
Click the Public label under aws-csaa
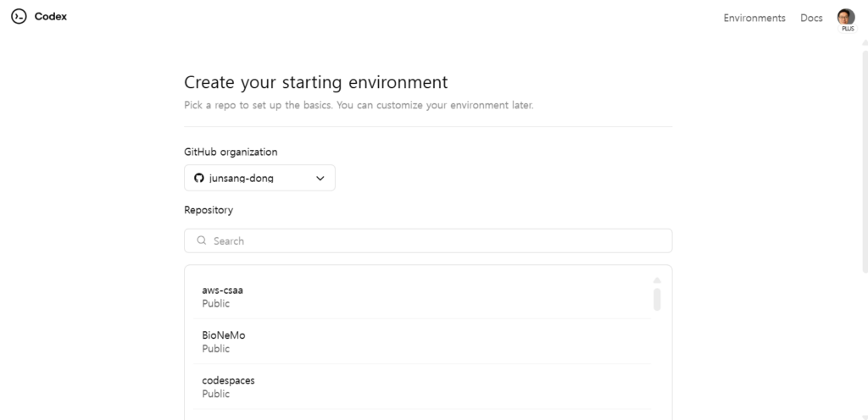216,303
